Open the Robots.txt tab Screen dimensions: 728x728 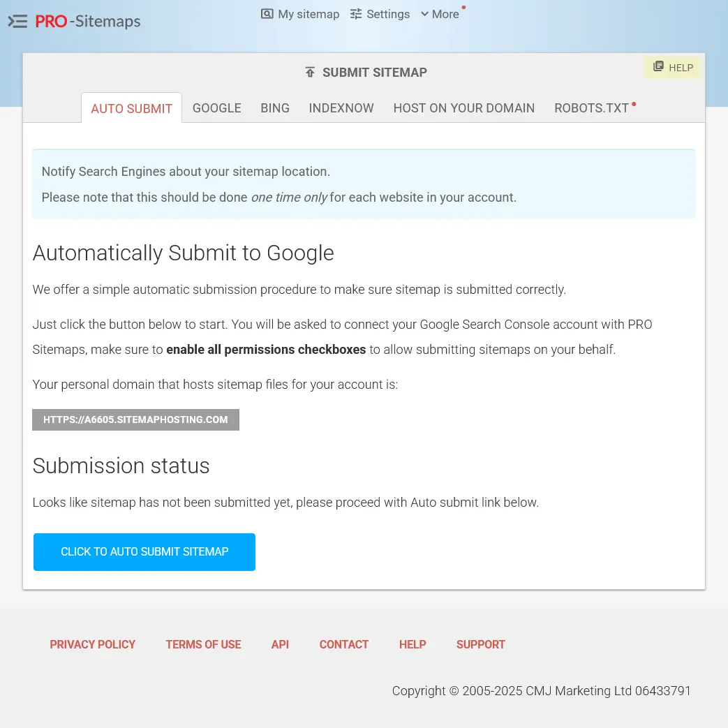(x=591, y=108)
